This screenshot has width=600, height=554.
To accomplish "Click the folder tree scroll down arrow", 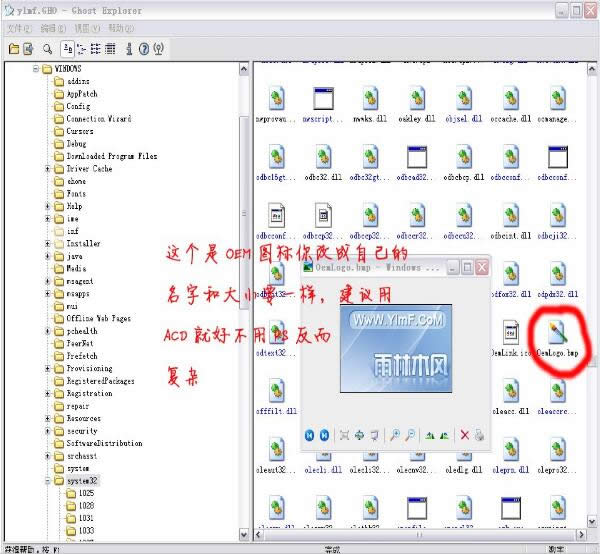I will [x=244, y=534].
